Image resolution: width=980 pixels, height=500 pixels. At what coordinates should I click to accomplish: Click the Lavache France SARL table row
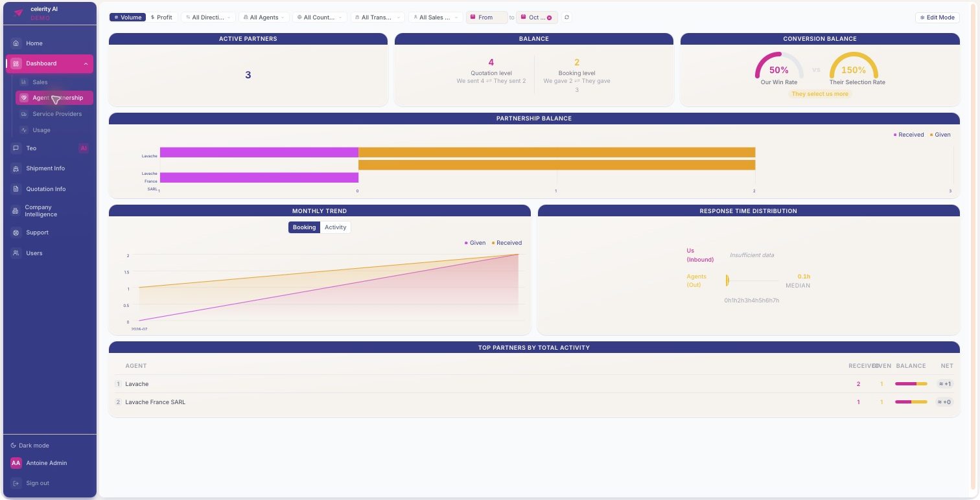tap(534, 402)
